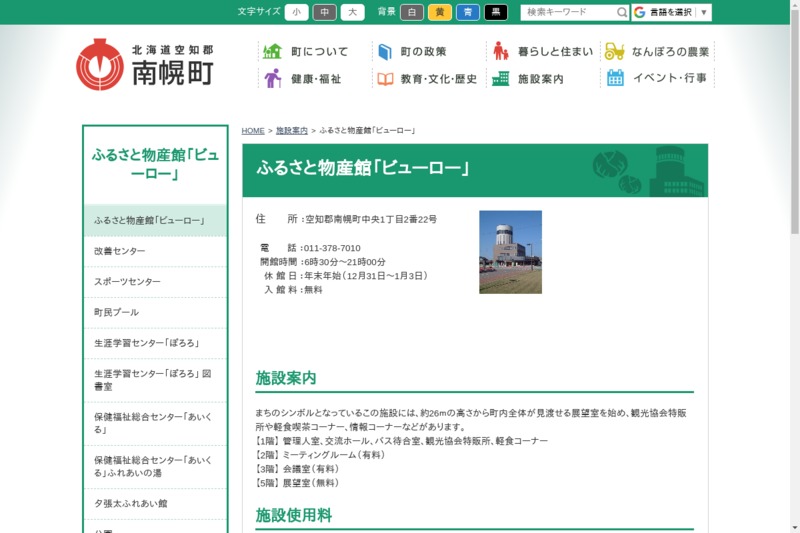The height and width of the screenshot is (533, 800).
Task: Click the 町について house icon
Action: click(272, 51)
